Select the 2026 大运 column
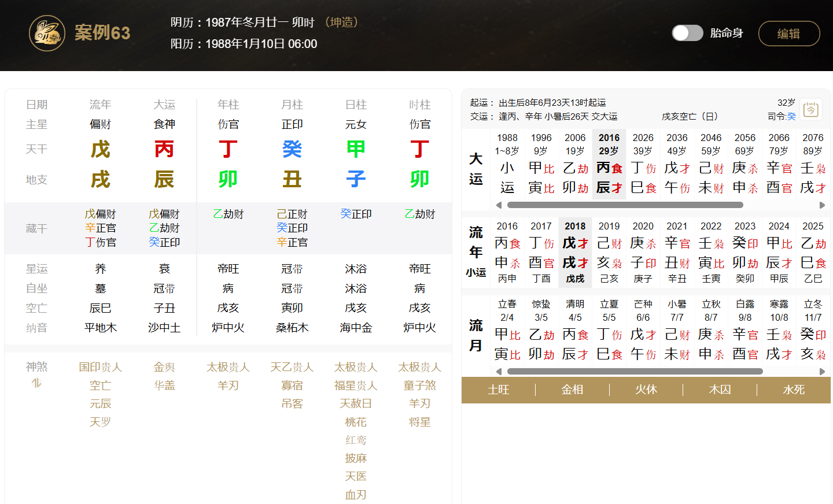833x504 pixels. pos(643,164)
